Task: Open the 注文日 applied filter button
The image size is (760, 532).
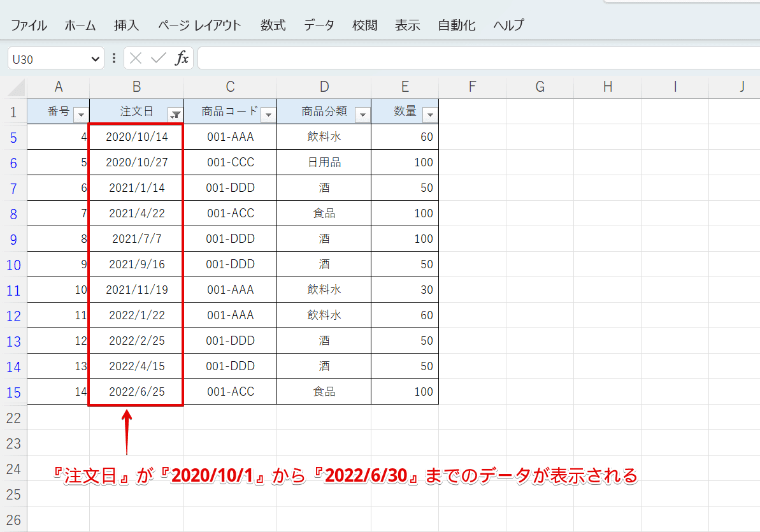Action: 175,115
